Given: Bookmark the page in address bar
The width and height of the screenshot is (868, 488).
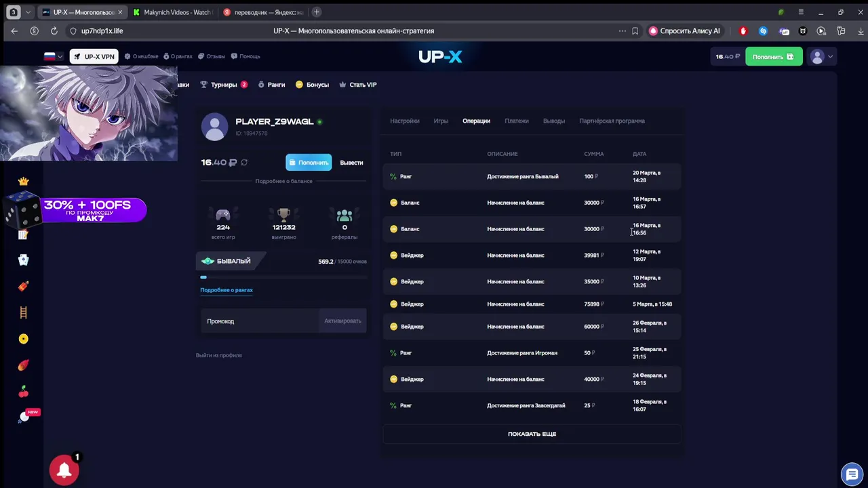Looking at the screenshot, I should [635, 30].
